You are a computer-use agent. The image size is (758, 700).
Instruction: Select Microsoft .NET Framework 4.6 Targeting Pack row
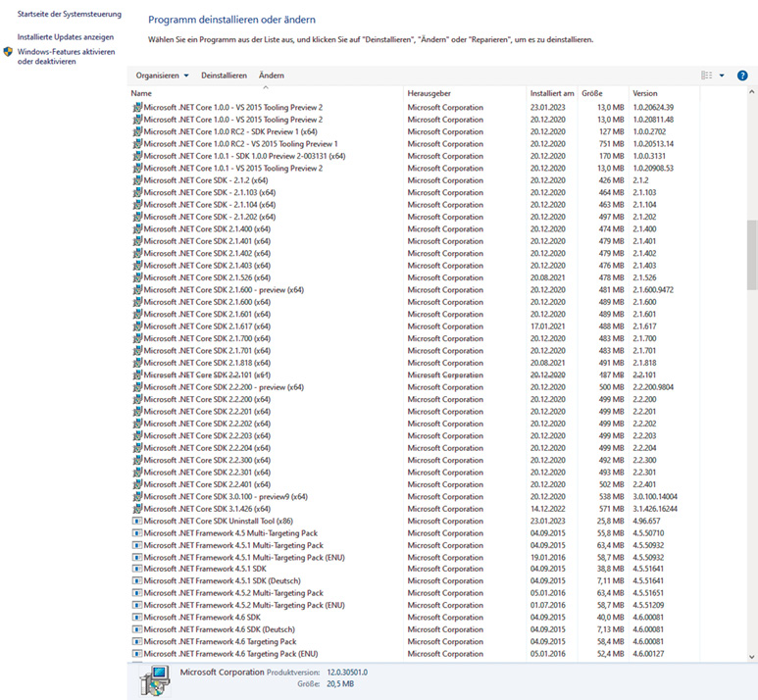(x=414, y=641)
